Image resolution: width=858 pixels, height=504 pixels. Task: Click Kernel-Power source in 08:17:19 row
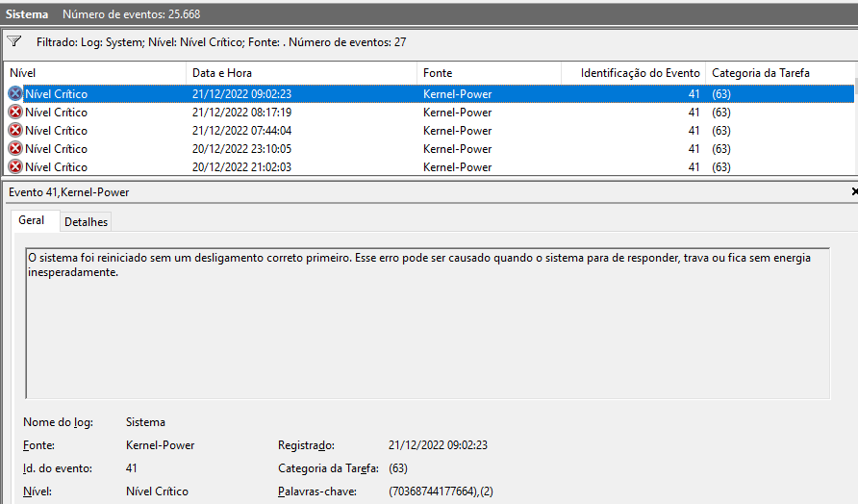click(x=458, y=113)
